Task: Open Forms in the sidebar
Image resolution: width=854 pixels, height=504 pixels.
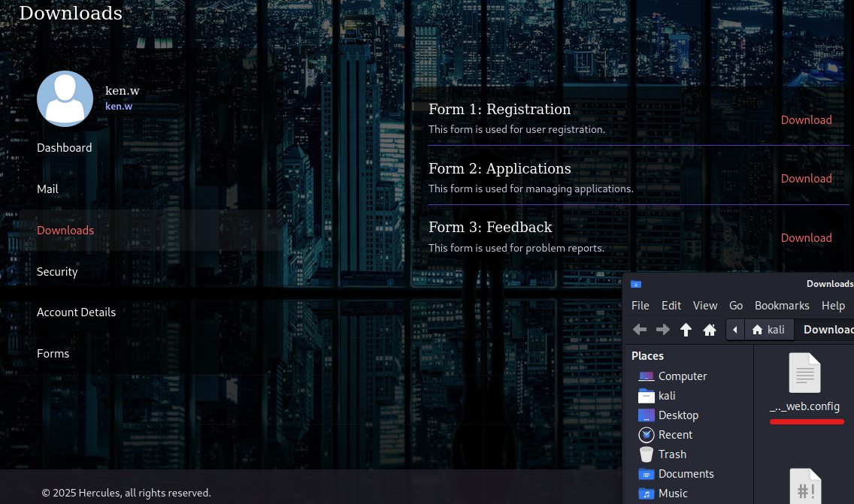Action: (53, 353)
